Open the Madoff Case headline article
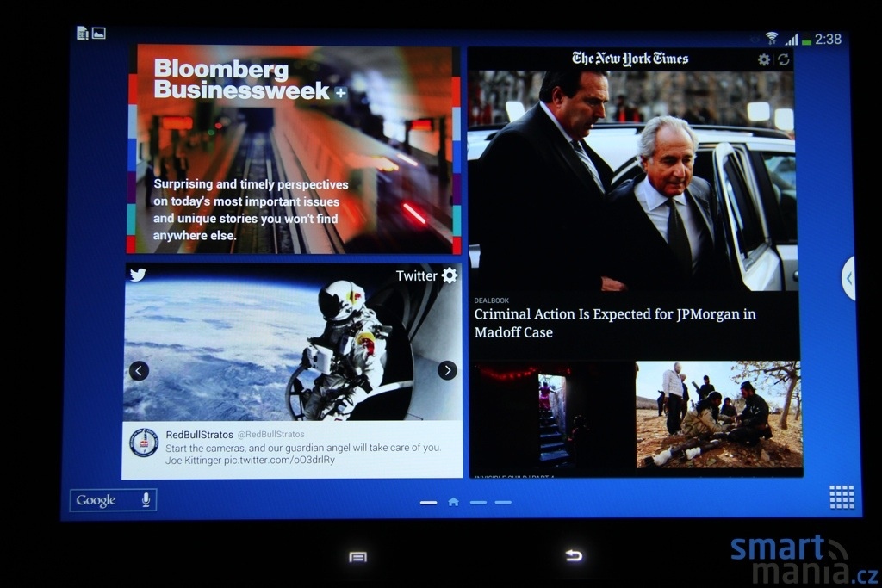Image resolution: width=882 pixels, height=588 pixels. coord(615,323)
